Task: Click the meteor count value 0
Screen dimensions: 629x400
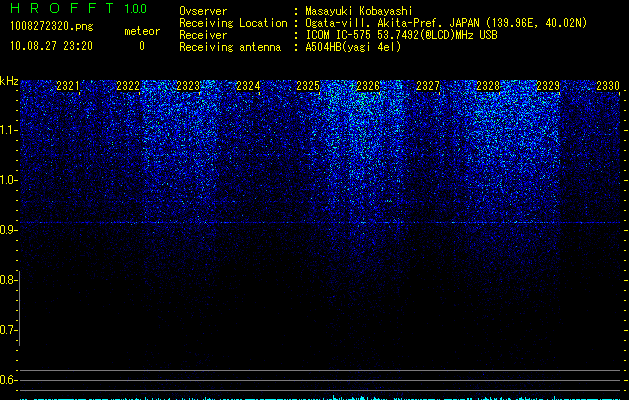Action: [142, 46]
